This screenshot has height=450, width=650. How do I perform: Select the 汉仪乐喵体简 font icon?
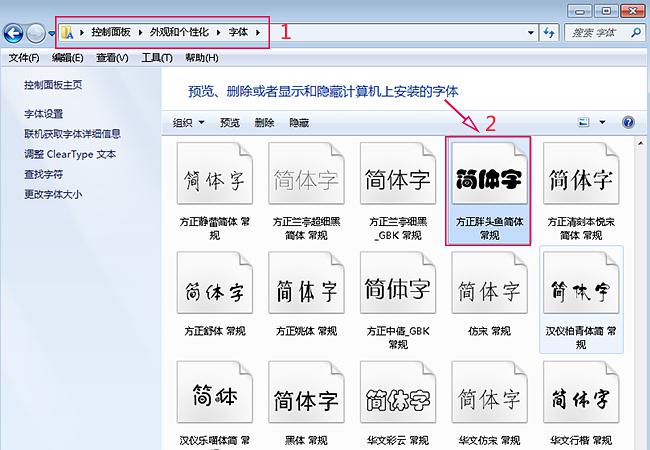point(215,392)
